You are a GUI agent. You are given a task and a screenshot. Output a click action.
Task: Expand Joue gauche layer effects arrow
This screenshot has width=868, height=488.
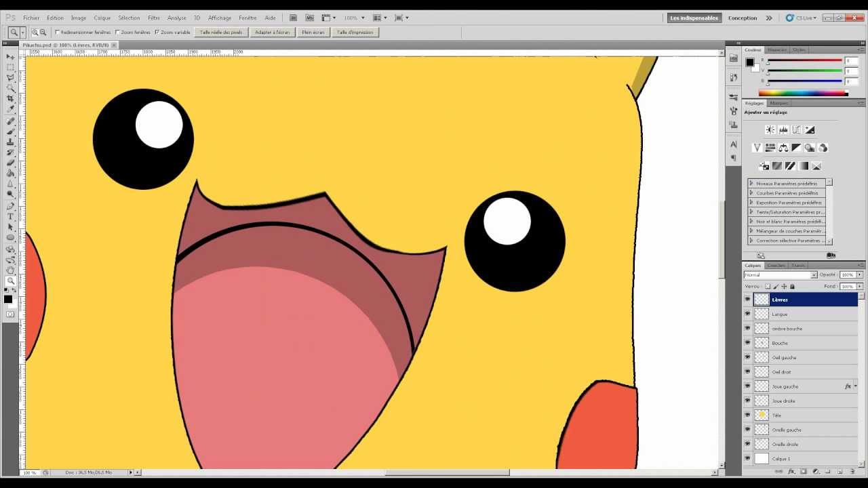click(x=856, y=386)
